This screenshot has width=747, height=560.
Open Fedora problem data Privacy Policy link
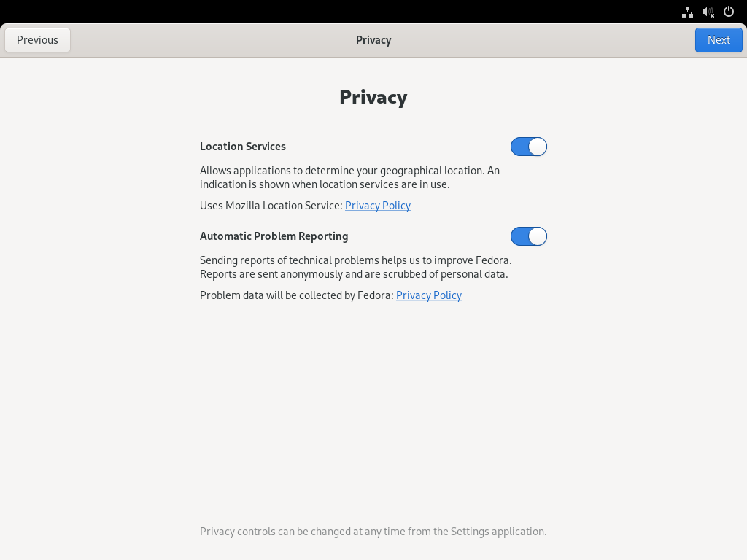pyautogui.click(x=429, y=295)
